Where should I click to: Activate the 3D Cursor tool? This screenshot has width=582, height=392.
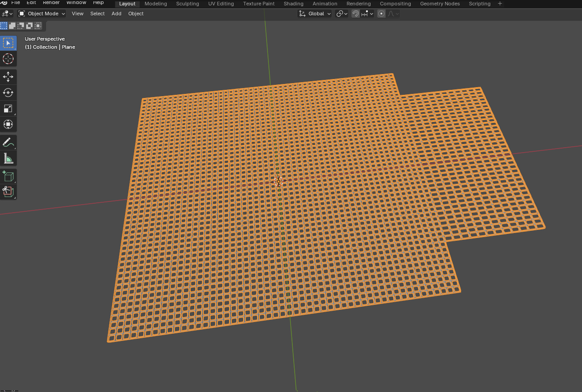(x=8, y=59)
